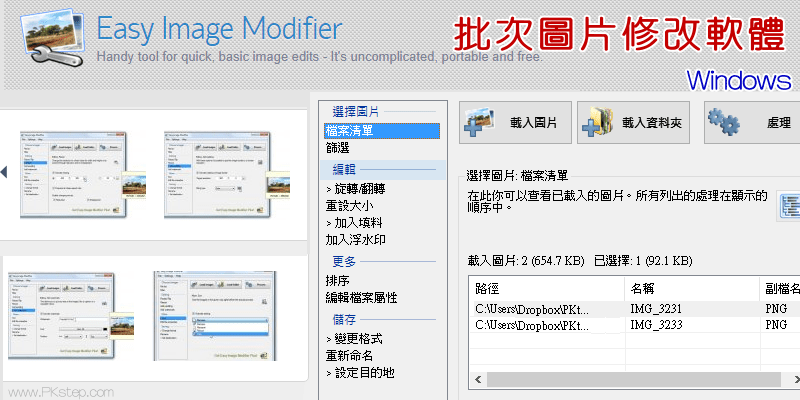800x400 pixels.
Task: Click the Easy Image Modifier title text
Action: click(x=219, y=29)
